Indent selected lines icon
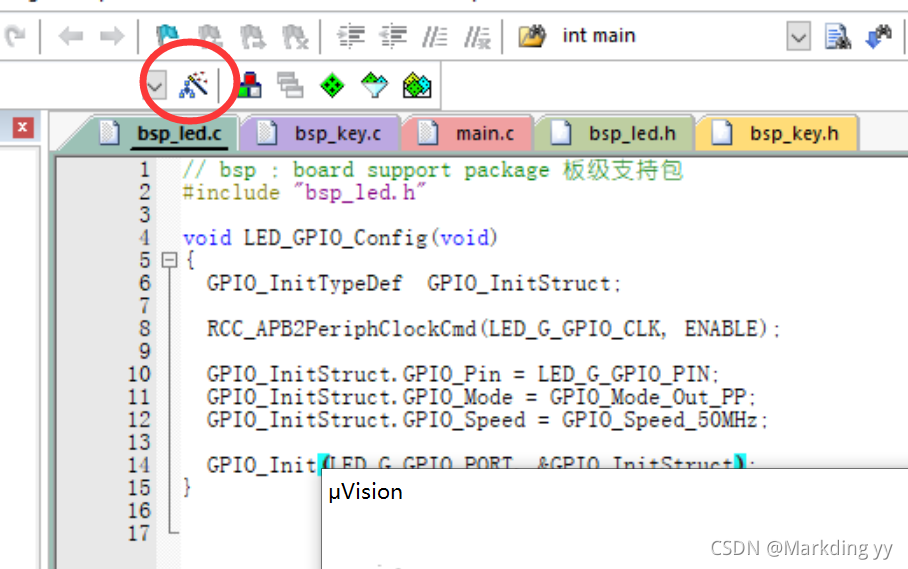 [x=351, y=36]
